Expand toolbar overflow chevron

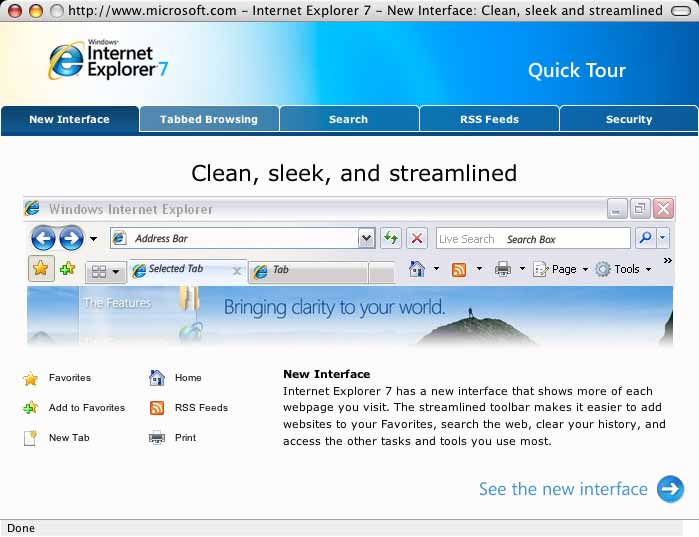coord(667,260)
